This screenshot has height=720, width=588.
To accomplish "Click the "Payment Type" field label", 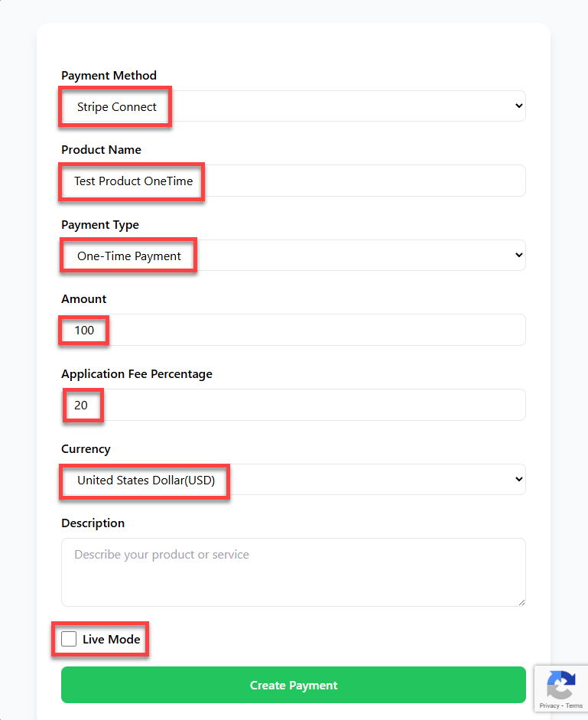I will pos(100,225).
